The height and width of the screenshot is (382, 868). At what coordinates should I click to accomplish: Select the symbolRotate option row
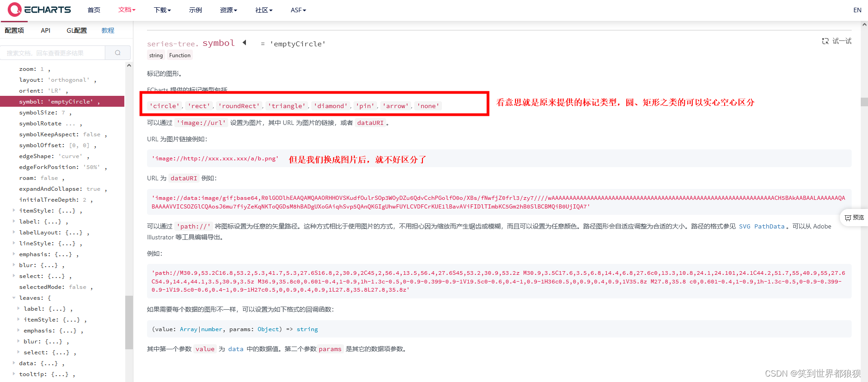click(62, 124)
